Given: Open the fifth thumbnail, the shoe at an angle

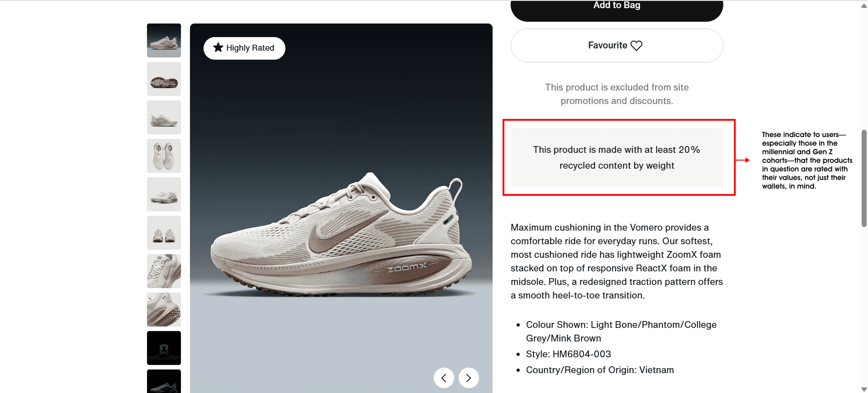Looking at the screenshot, I should click(164, 194).
